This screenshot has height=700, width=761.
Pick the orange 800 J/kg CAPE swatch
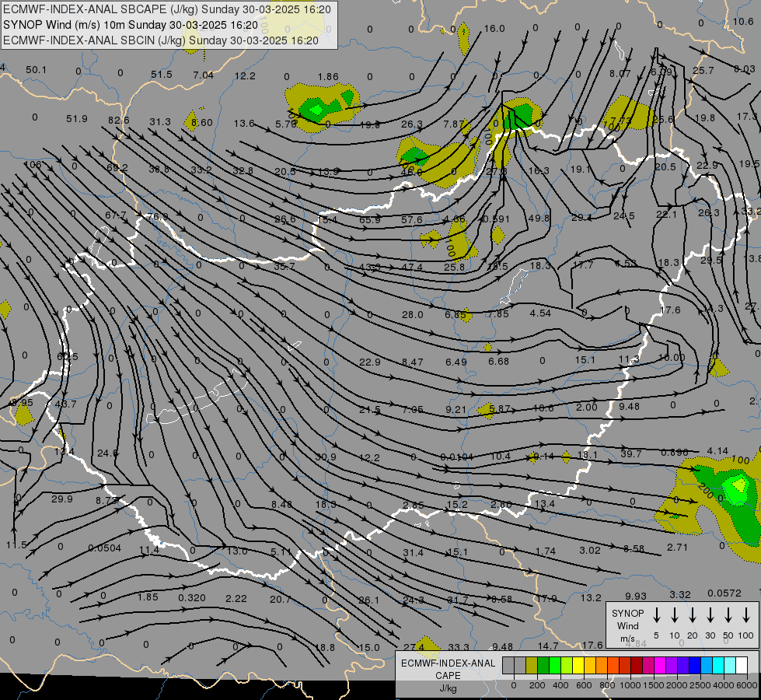click(602, 666)
